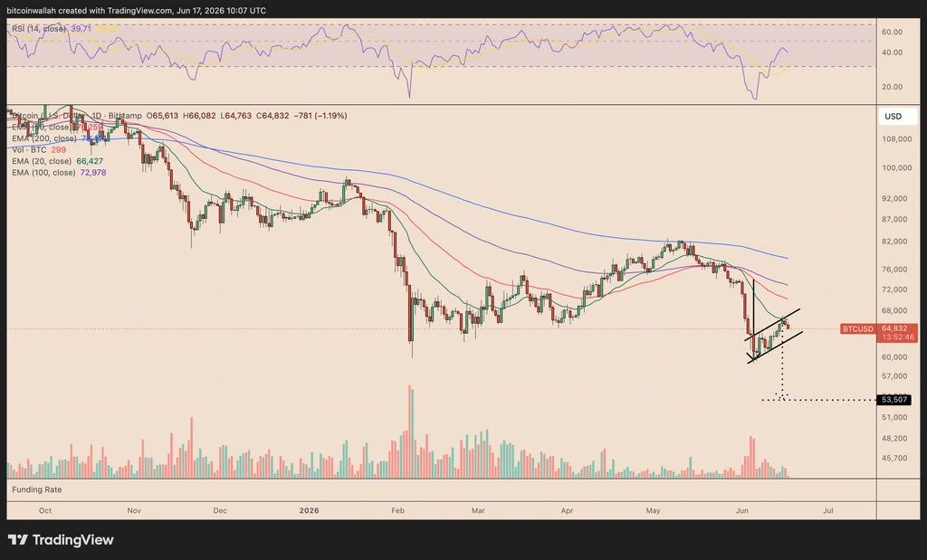Click the 2026 year marker on time axis
The height and width of the screenshot is (560, 927).
click(x=310, y=510)
